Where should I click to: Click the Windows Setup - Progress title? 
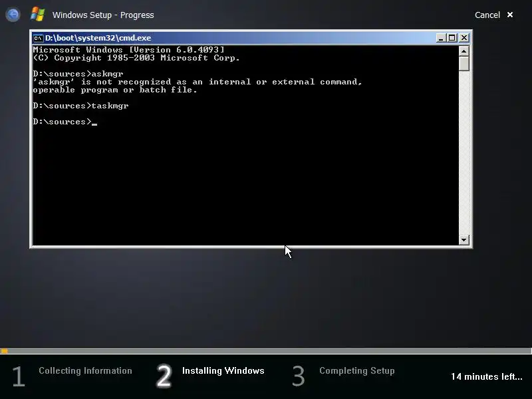pos(103,15)
